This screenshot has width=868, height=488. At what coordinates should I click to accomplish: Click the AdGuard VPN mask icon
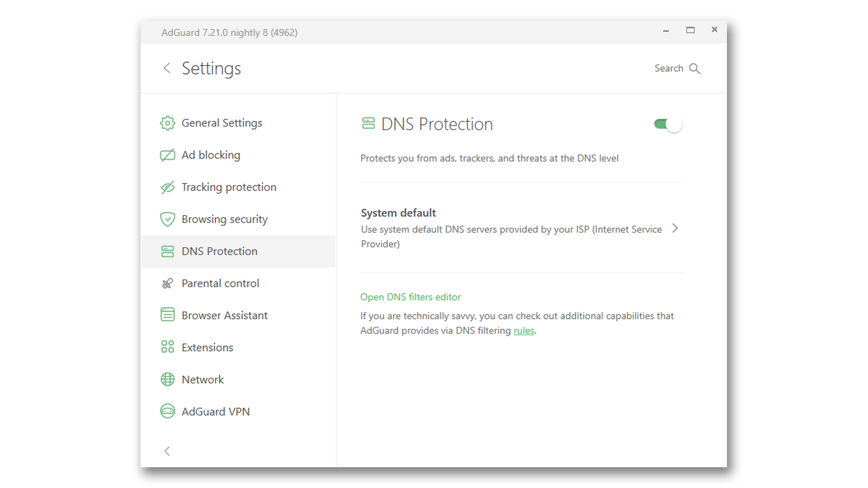click(x=167, y=411)
